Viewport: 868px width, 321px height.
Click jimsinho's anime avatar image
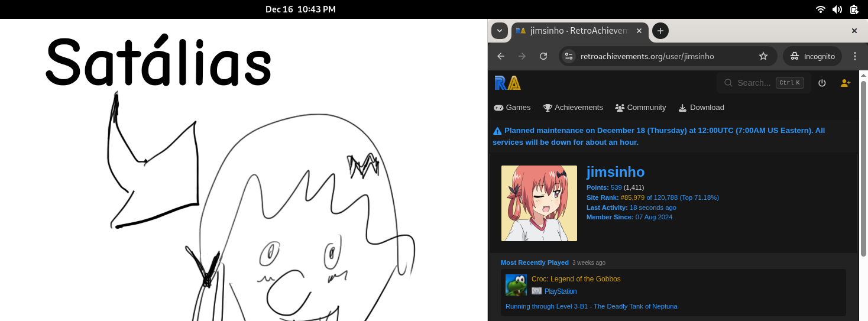[539, 203]
